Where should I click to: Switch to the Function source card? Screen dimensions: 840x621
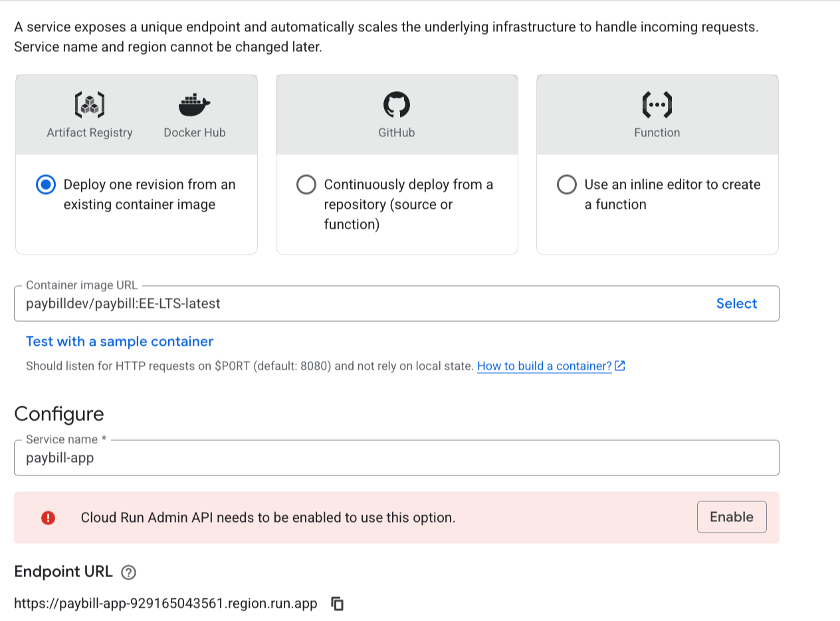coord(657,113)
